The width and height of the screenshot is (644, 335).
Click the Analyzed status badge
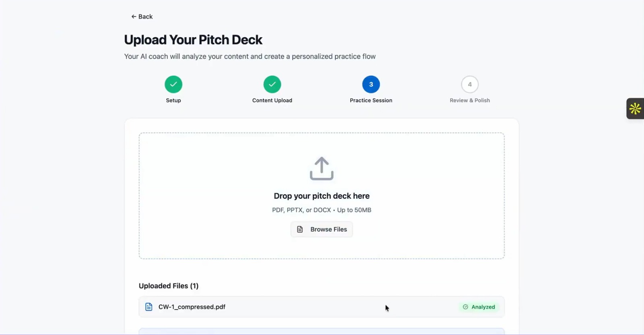[x=479, y=307]
